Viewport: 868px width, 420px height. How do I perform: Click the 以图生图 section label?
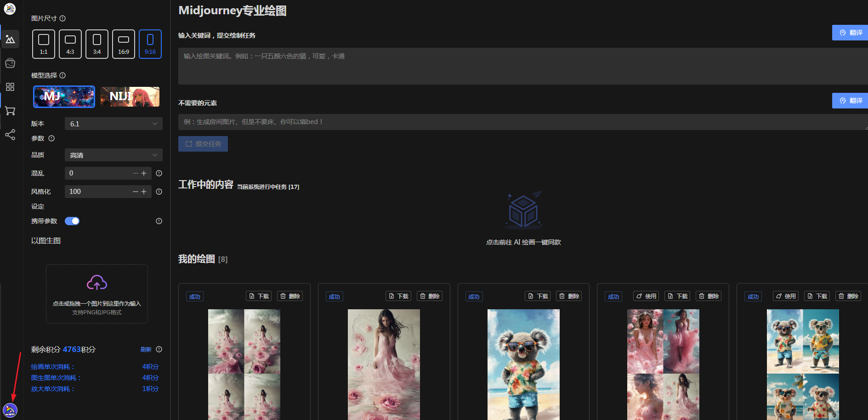pos(46,241)
